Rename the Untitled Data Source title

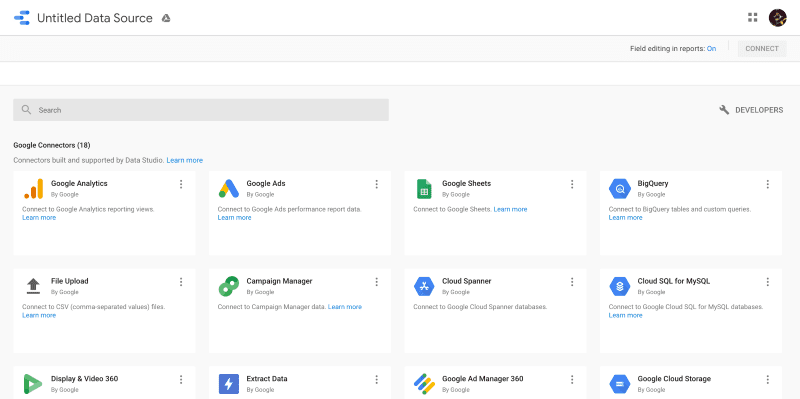[95, 18]
